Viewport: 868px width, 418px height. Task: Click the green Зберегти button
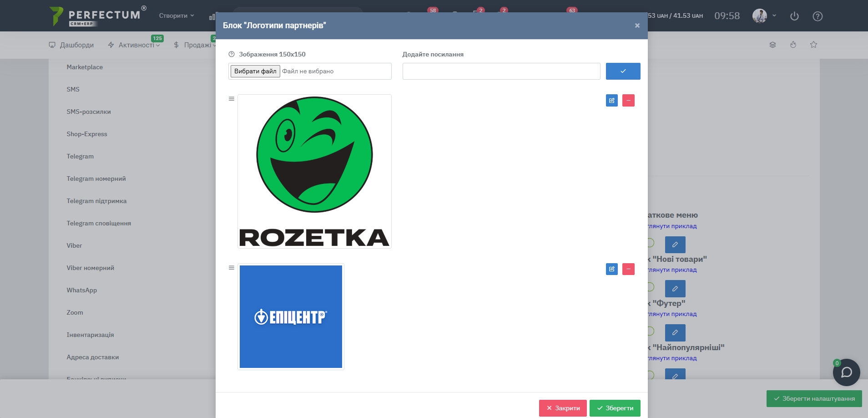(615, 408)
